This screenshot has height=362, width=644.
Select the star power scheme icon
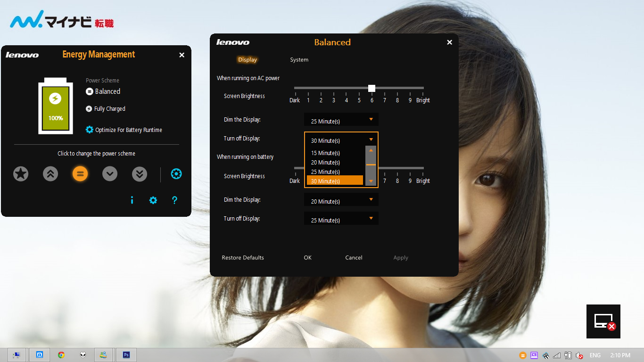(21, 174)
